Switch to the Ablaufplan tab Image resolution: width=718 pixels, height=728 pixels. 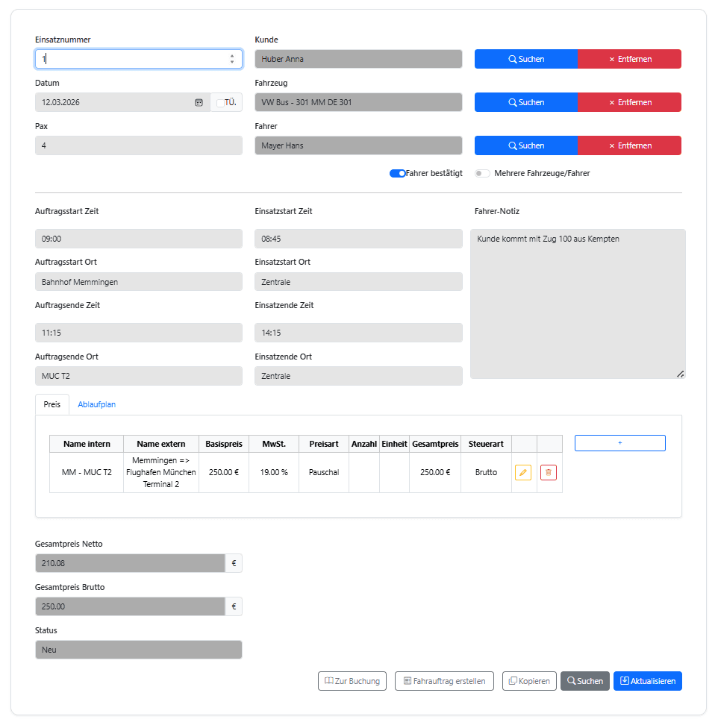(x=97, y=404)
